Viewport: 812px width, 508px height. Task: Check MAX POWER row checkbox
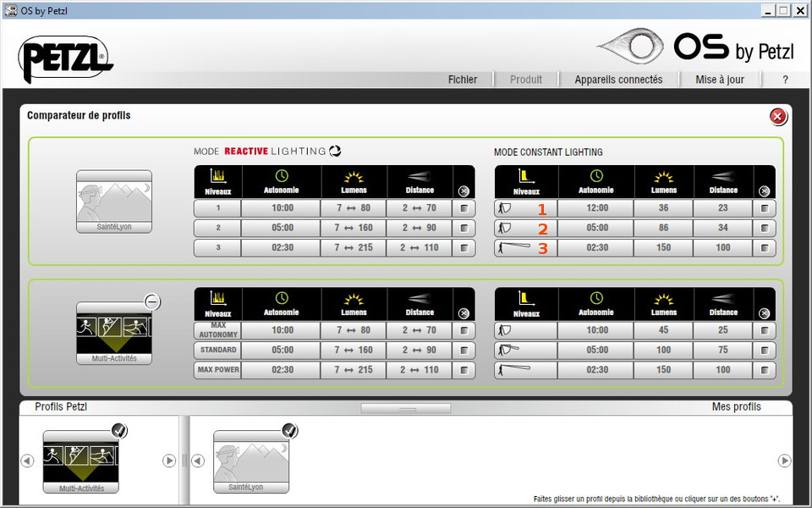point(464,370)
